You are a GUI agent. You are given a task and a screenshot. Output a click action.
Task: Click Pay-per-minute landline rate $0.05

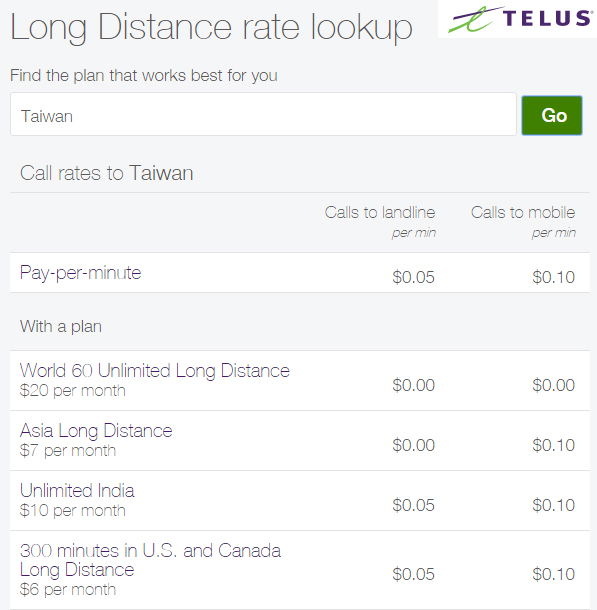tap(413, 277)
